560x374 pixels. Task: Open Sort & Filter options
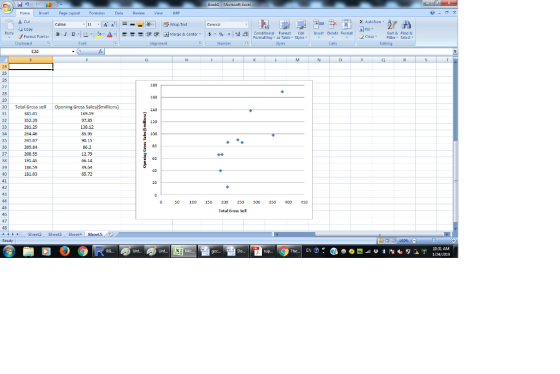tap(392, 29)
